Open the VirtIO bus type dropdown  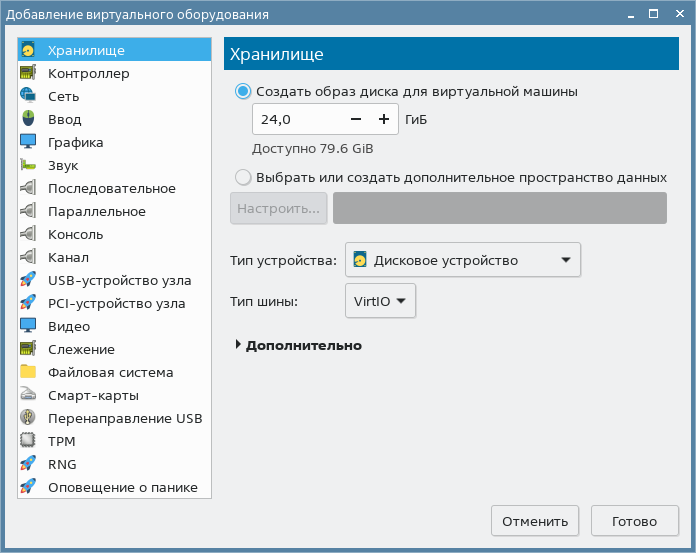pos(380,301)
